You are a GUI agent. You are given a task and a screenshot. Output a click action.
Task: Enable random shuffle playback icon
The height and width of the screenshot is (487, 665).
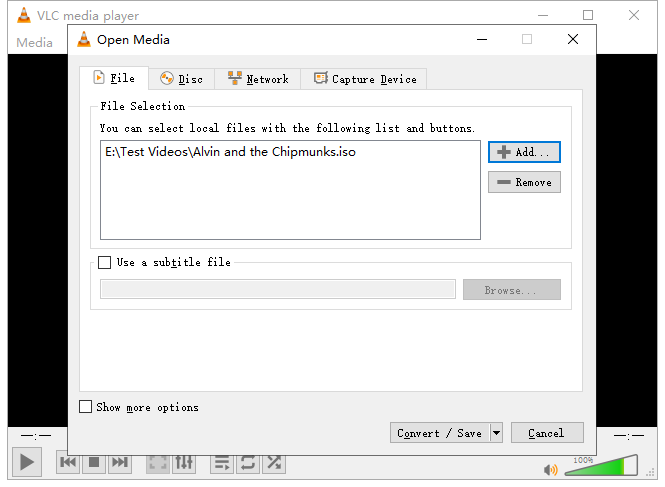pos(274,463)
